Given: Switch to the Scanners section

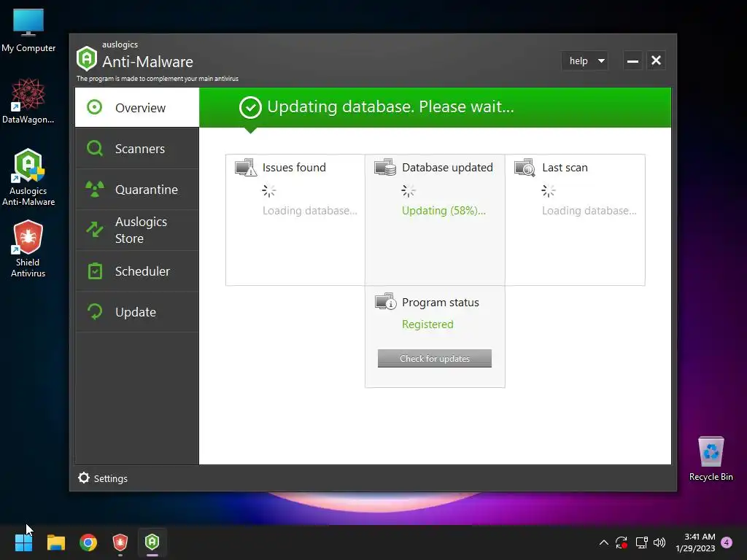Looking at the screenshot, I should coord(136,149).
